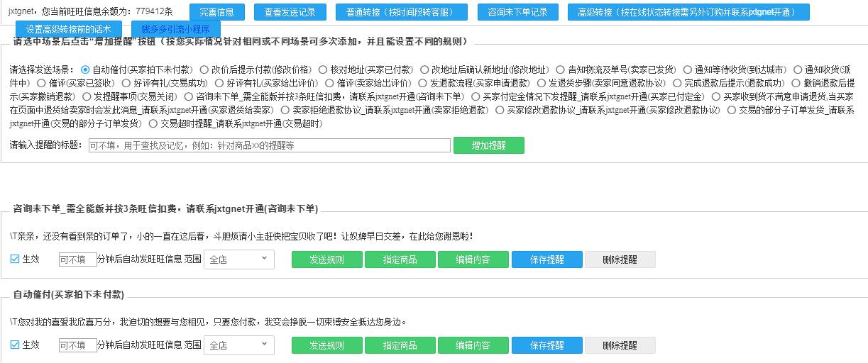This screenshot has height=363, width=868.
Task: Toggle 生效 checkbox for 咨询未下单 reminder
Action: coord(15,259)
